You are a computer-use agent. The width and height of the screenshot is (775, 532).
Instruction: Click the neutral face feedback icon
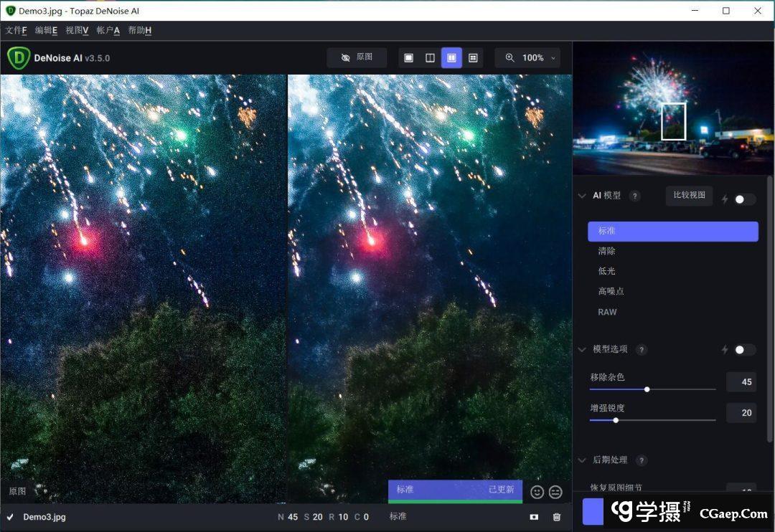[555, 492]
